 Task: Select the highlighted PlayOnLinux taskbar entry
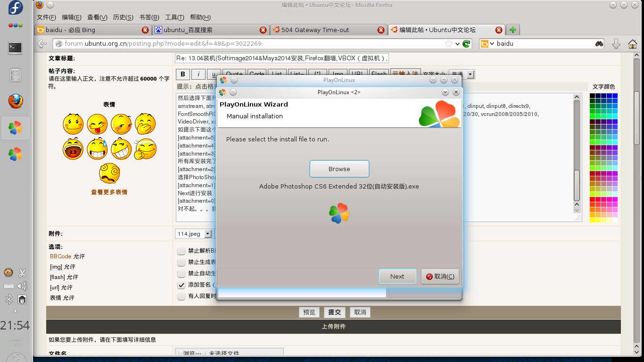[x=16, y=128]
